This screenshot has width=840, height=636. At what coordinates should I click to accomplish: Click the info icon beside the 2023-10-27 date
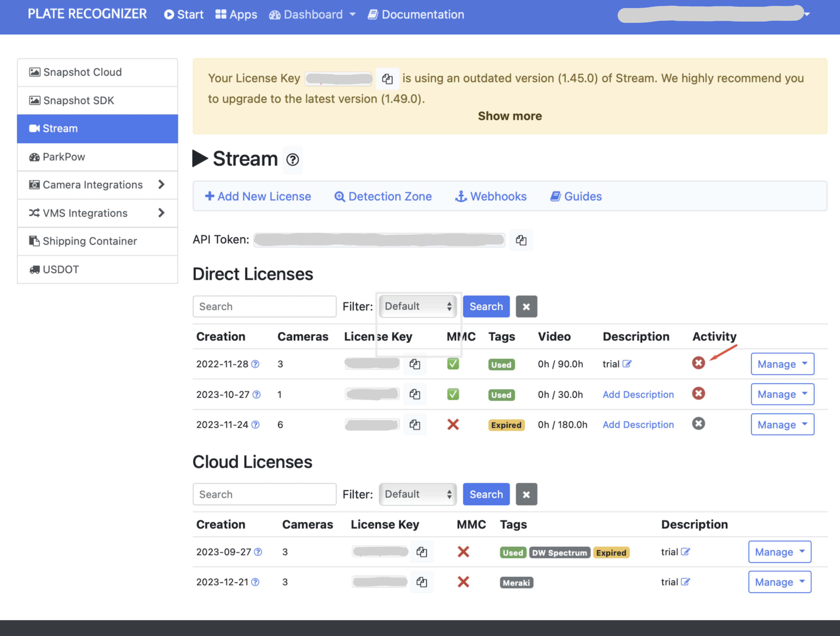click(257, 394)
